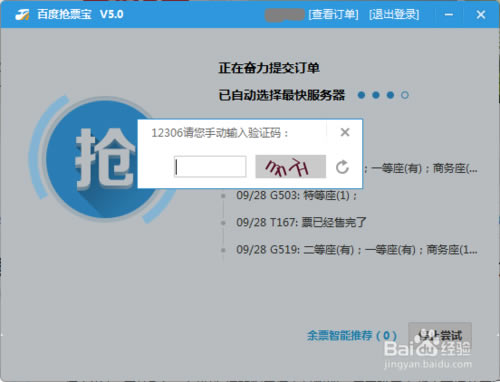Minimize the 百度抢票宝 window
The height and width of the screenshot is (382, 500).
(x=449, y=14)
